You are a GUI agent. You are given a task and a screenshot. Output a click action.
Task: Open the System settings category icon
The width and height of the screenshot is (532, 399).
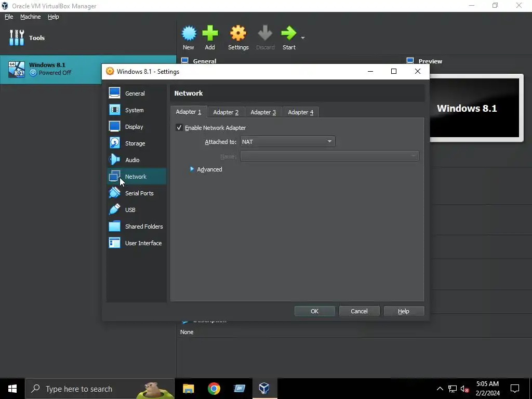pos(114,110)
